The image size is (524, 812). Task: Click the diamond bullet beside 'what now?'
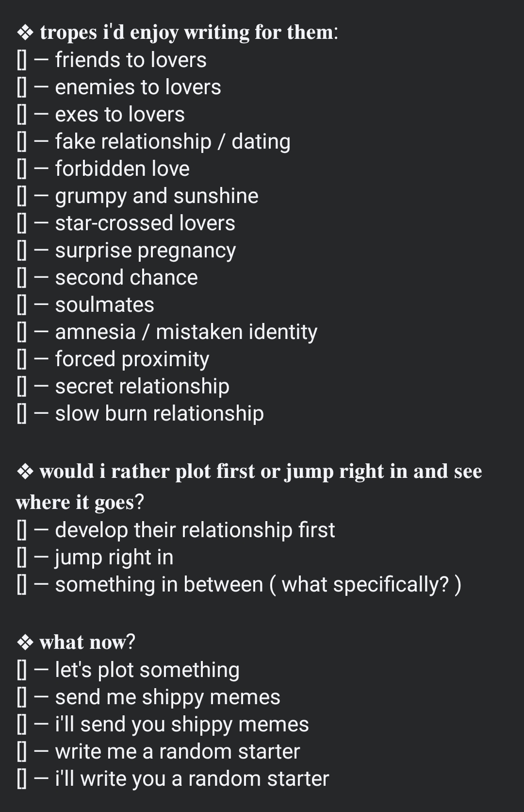pos(25,643)
